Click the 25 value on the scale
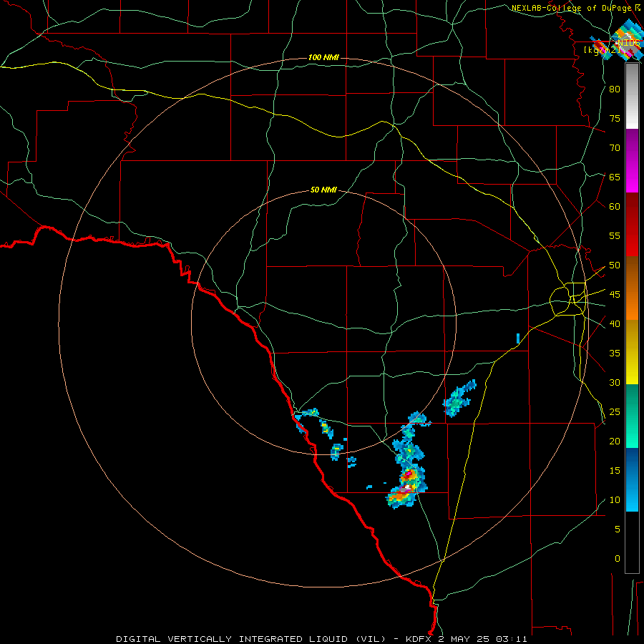This screenshot has height=644, width=644. 615,412
